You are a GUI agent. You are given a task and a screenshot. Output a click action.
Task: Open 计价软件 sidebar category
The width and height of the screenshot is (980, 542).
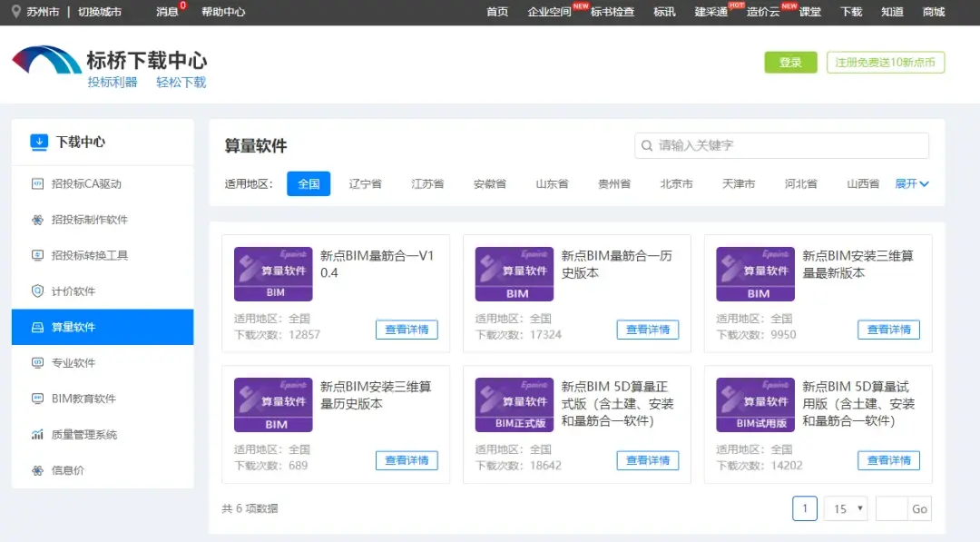[x=103, y=291]
